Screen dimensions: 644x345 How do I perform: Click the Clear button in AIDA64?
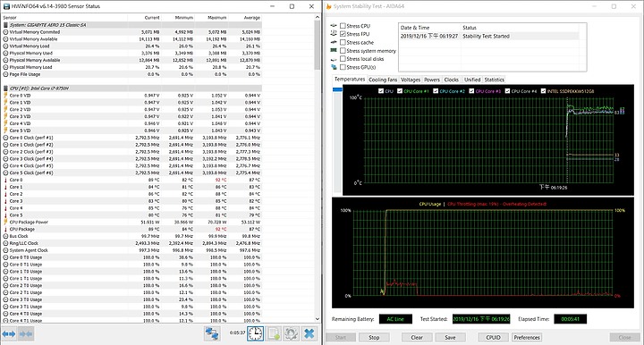click(417, 337)
